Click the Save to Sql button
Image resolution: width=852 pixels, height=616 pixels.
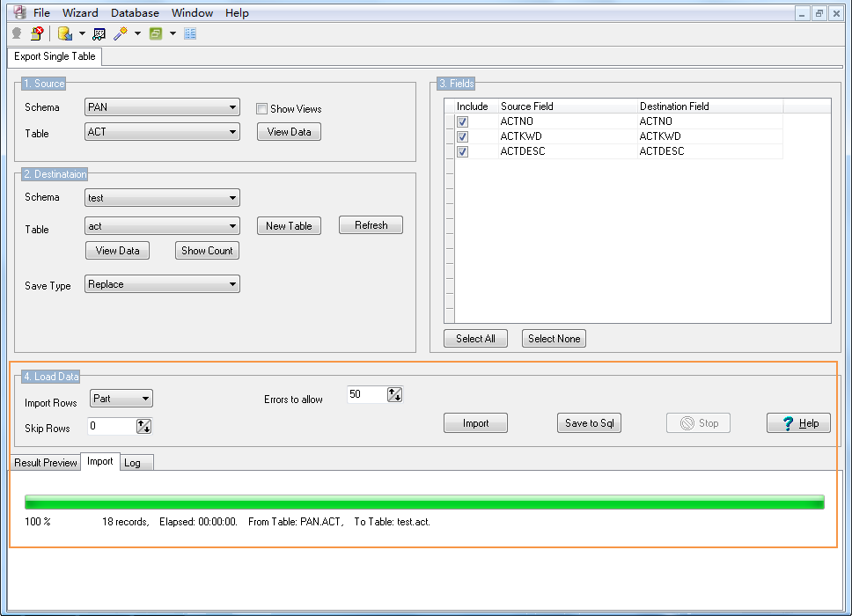point(589,423)
